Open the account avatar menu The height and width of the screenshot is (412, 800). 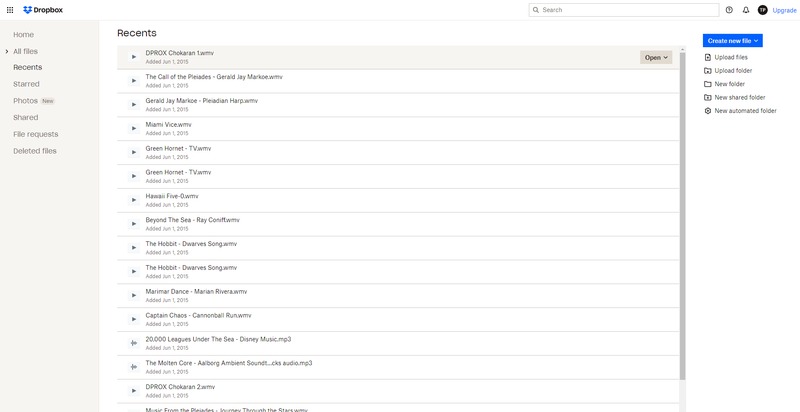pyautogui.click(x=762, y=10)
